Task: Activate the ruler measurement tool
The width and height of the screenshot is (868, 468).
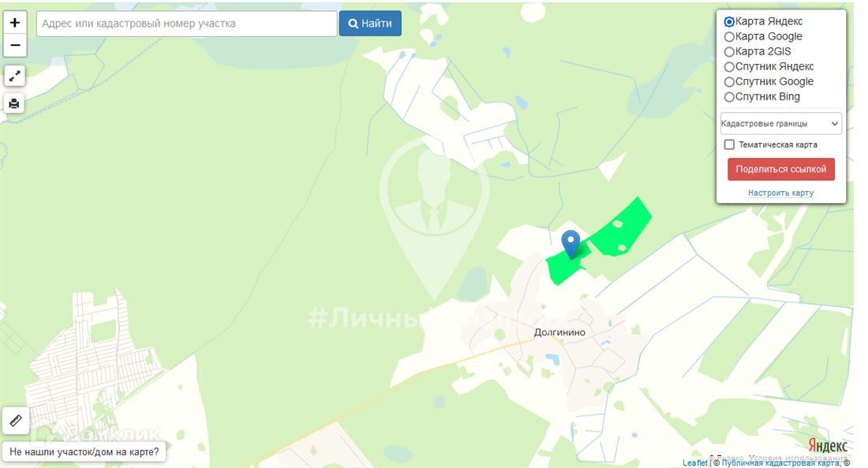Action: 16,421
